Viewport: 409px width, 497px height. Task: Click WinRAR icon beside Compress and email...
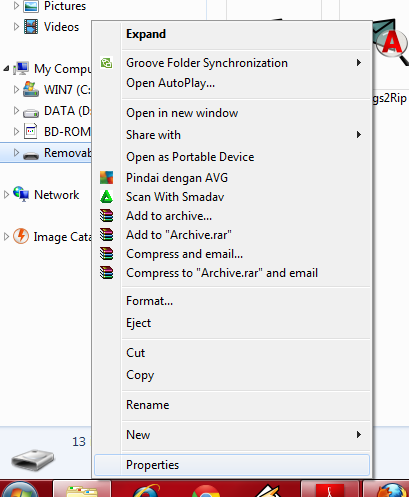[x=106, y=254]
